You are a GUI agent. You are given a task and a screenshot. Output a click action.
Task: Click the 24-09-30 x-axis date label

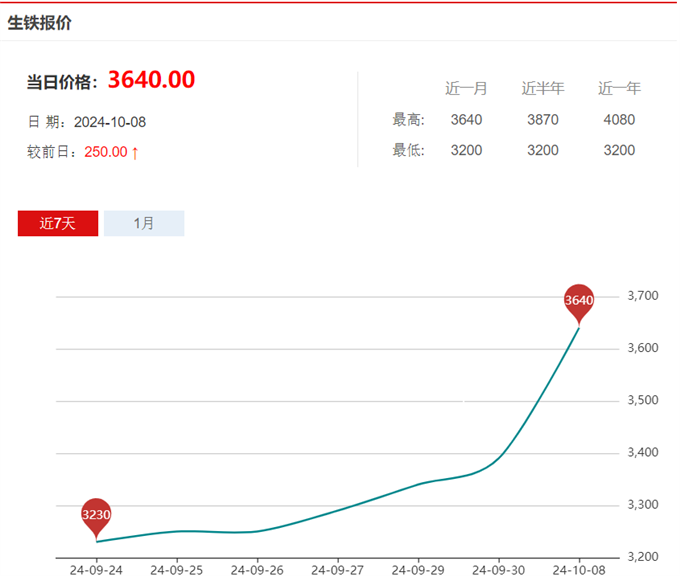tap(499, 569)
